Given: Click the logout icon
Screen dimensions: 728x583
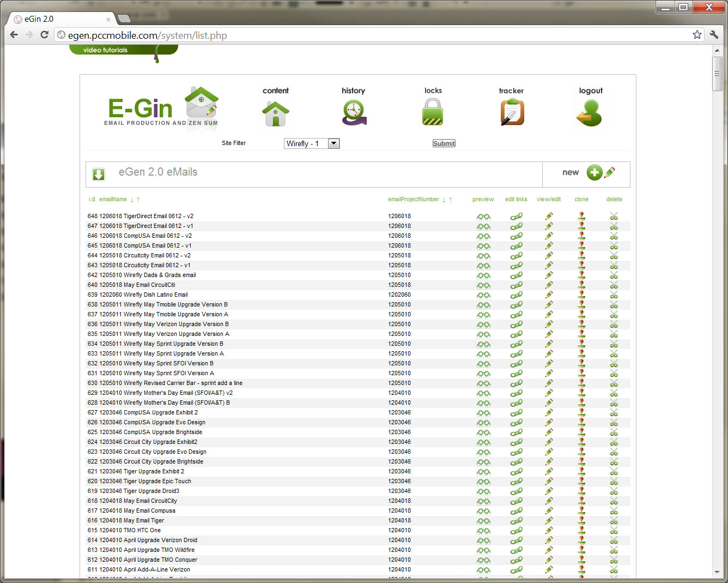Looking at the screenshot, I should 590,113.
